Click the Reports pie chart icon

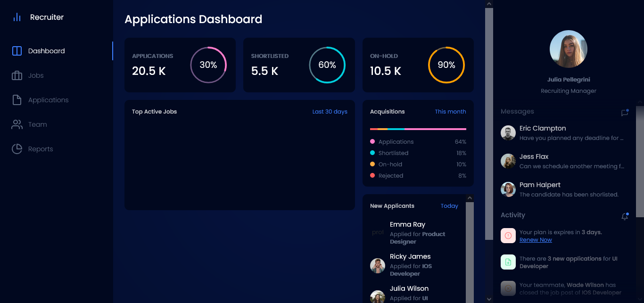(x=17, y=149)
